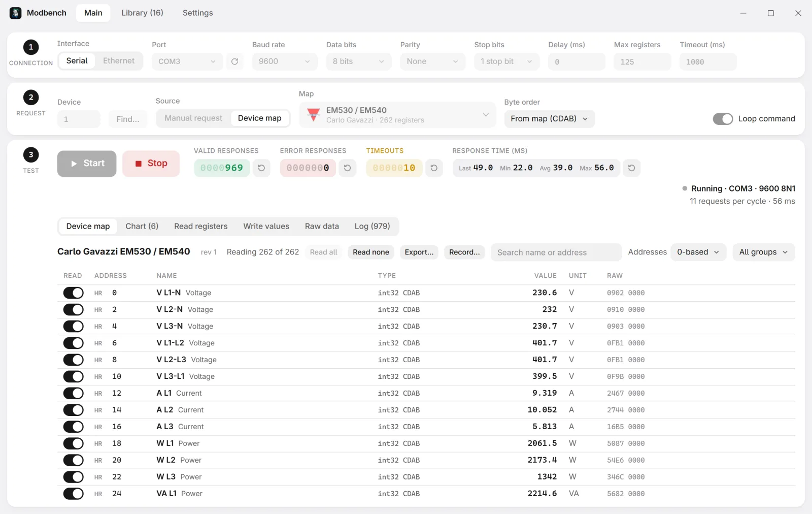Change Addresses 0-based dropdown

tap(698, 252)
